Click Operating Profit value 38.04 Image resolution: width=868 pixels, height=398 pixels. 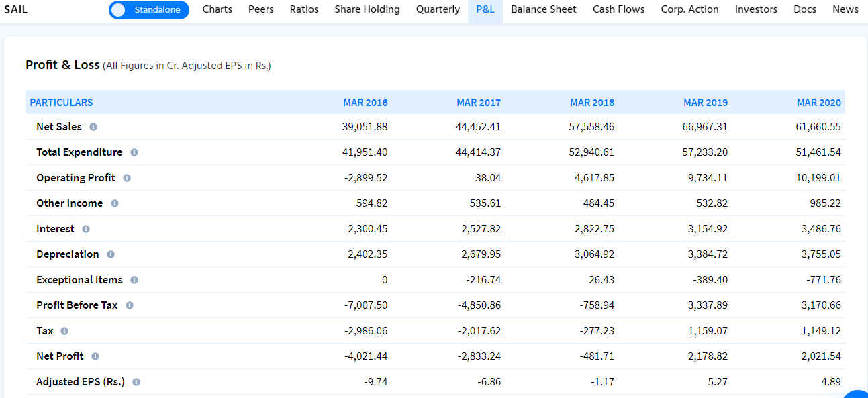click(x=487, y=178)
